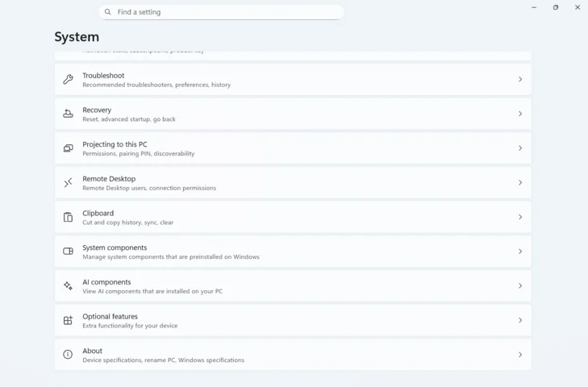Viewport: 588px width, 387px height.
Task: Click the search magnifier icon
Action: [x=108, y=12]
